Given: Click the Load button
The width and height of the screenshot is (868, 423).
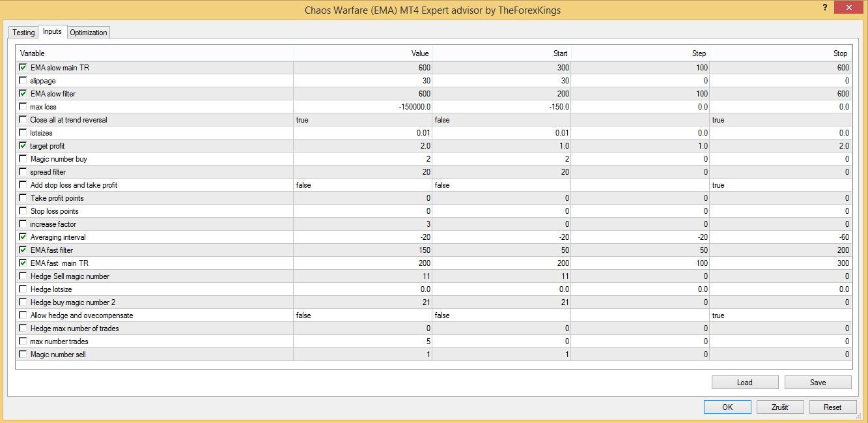Looking at the screenshot, I should pos(745,383).
